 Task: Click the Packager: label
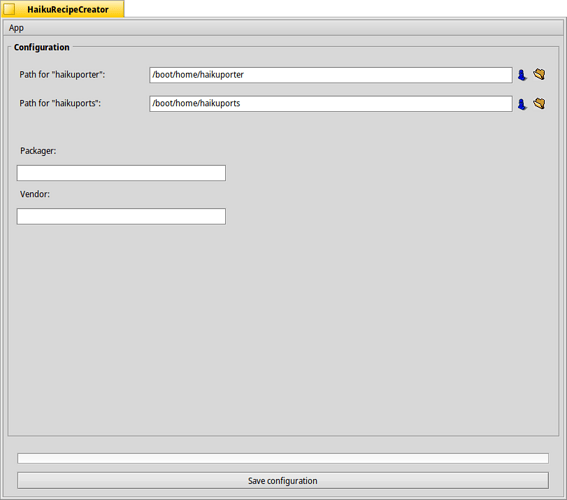tap(38, 151)
